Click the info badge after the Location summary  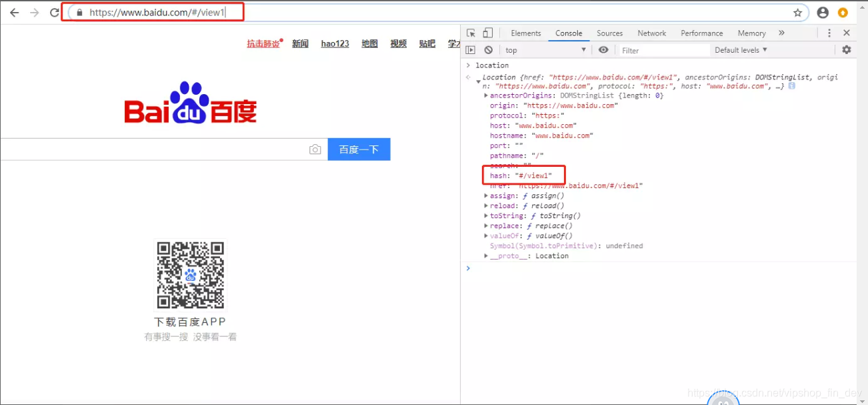point(791,86)
